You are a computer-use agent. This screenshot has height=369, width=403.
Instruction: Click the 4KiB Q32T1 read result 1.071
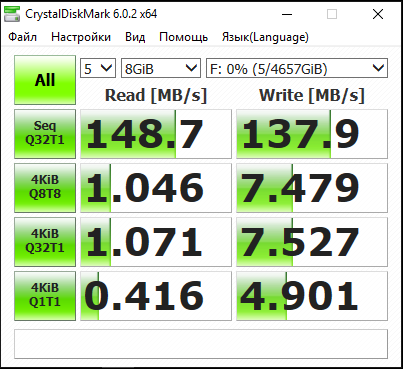click(x=156, y=242)
